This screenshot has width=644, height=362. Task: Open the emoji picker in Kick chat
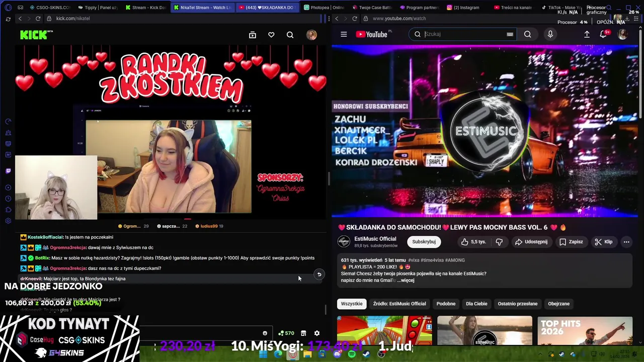pyautogui.click(x=265, y=333)
